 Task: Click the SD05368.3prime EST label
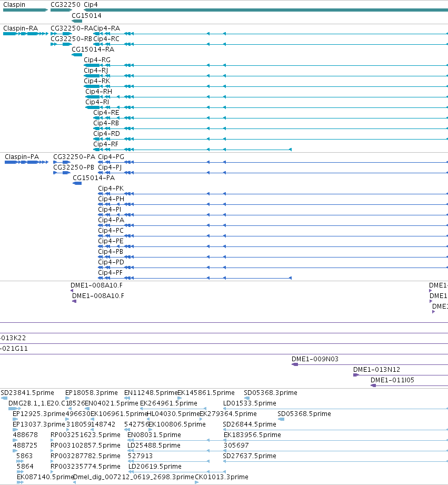(x=271, y=392)
